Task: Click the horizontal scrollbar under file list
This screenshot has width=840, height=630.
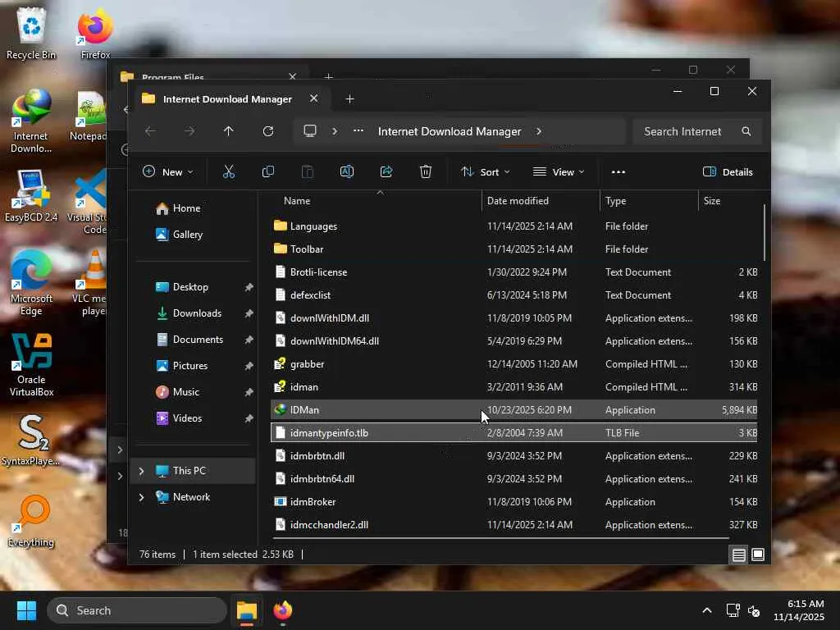Action: [500, 538]
